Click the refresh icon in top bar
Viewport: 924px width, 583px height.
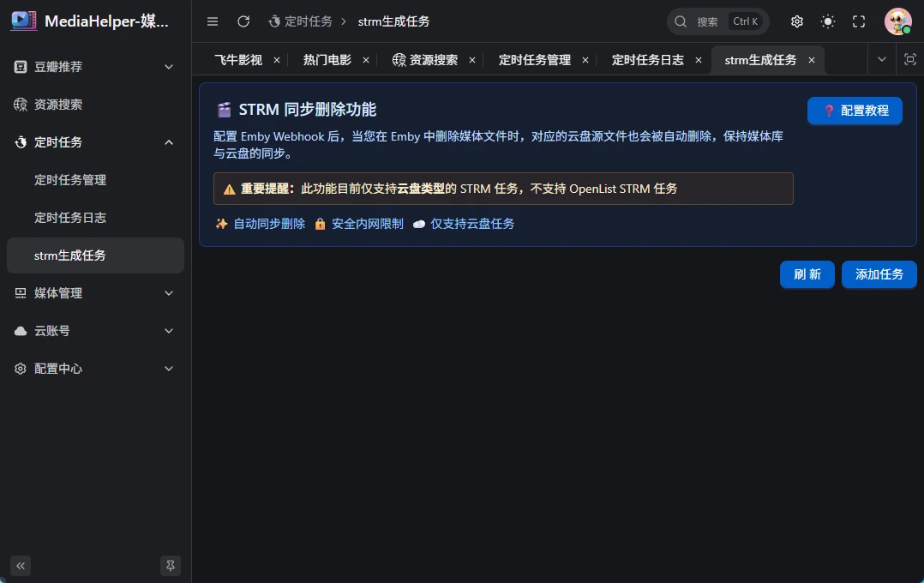243,21
